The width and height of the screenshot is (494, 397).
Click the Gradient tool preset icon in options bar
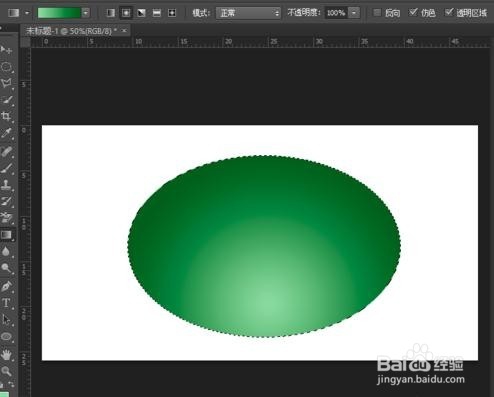pos(14,13)
